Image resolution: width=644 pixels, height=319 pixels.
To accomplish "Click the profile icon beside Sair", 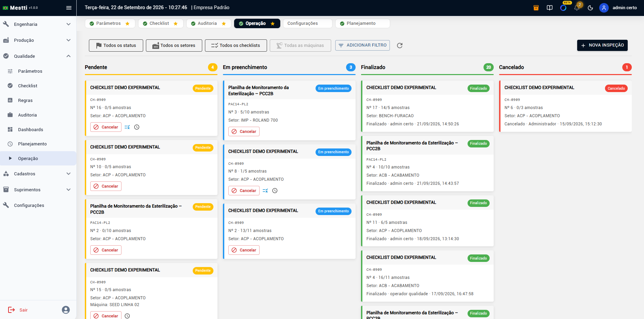I will [66, 310].
